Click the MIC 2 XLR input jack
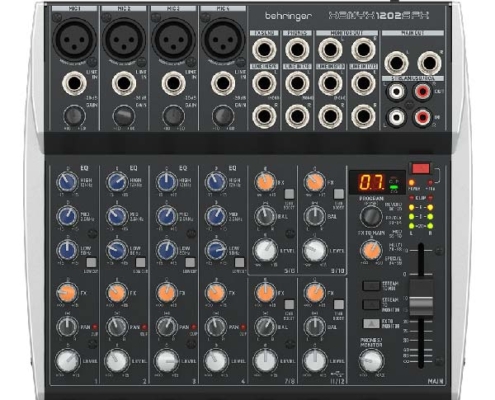 coord(124,39)
